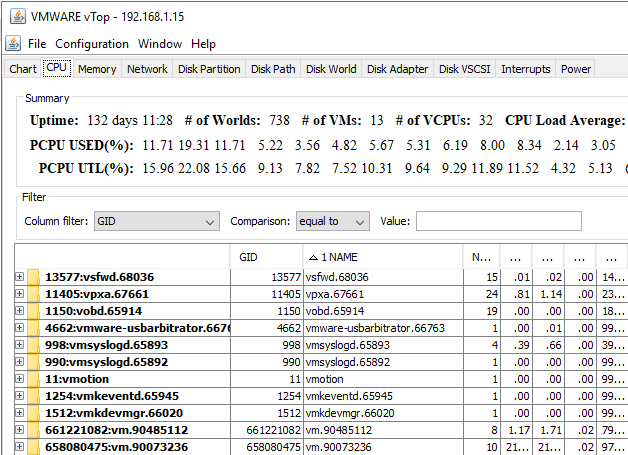Expand the 990:vmsyslogd.65892 tree node
This screenshot has width=628, height=455.
[19, 361]
